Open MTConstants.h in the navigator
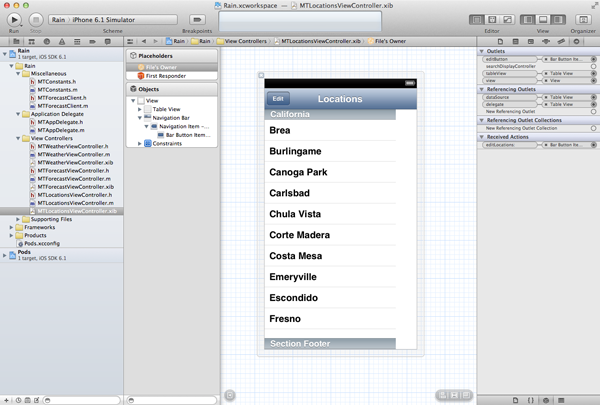Viewport: 600px width, 405px height. (57, 82)
